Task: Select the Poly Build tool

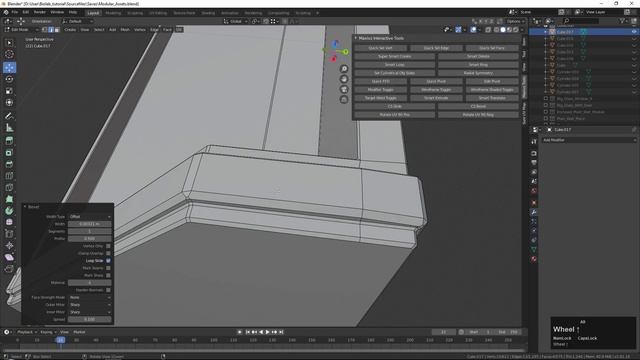Action: 9,199
